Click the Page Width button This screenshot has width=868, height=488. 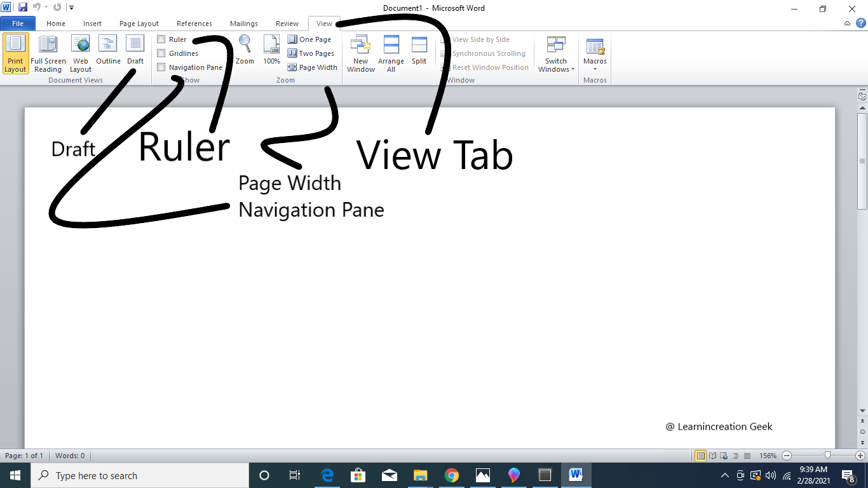pos(313,67)
